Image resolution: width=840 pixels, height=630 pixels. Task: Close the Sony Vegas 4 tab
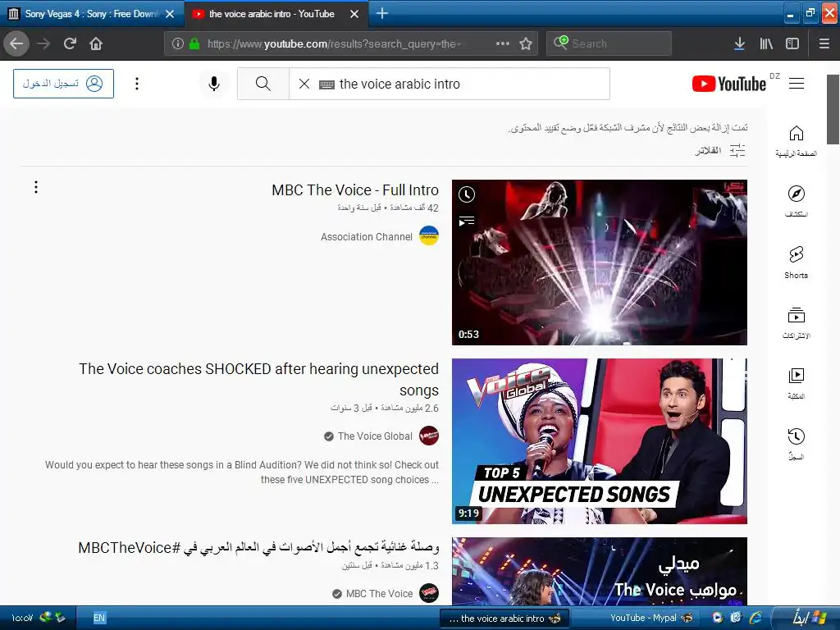click(170, 14)
